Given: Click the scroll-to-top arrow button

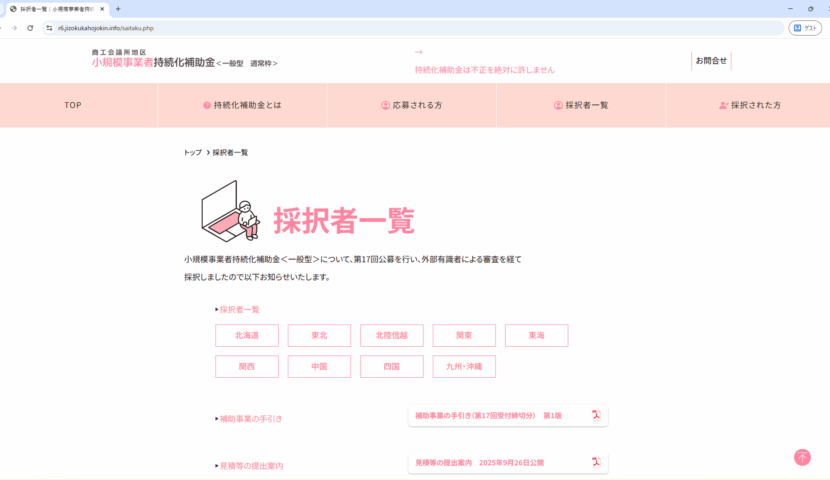Looking at the screenshot, I should (x=802, y=457).
